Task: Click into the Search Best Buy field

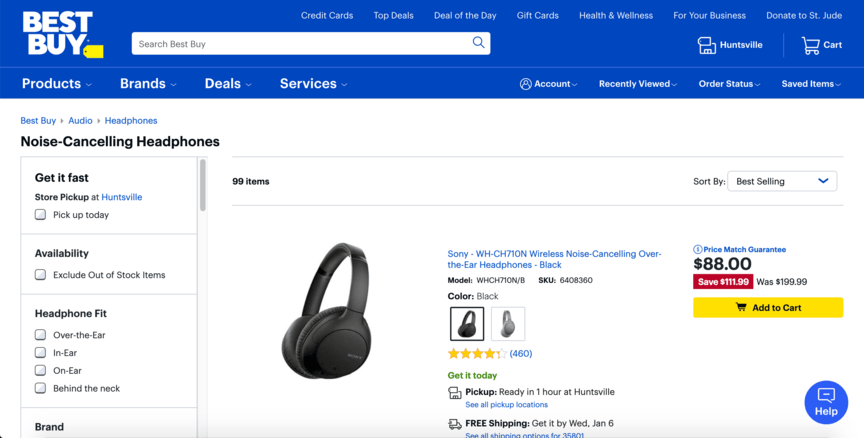Action: [x=300, y=44]
